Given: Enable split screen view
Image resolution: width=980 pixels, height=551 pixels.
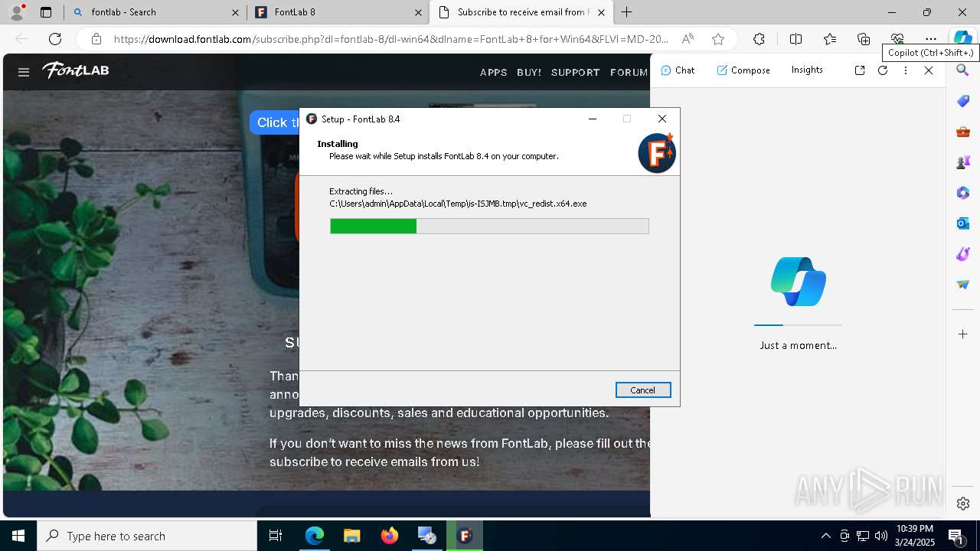Looking at the screenshot, I should click(795, 39).
